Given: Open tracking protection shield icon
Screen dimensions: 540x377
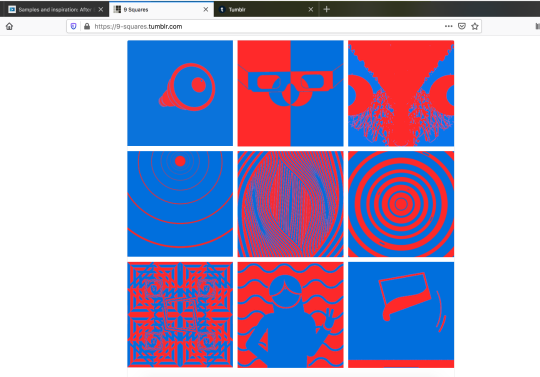Looking at the screenshot, I should [73, 27].
